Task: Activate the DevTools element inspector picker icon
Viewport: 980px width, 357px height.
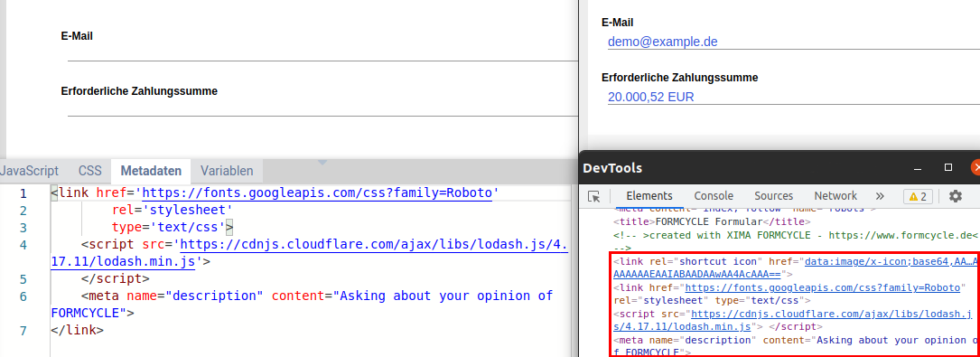Action: 593,196
